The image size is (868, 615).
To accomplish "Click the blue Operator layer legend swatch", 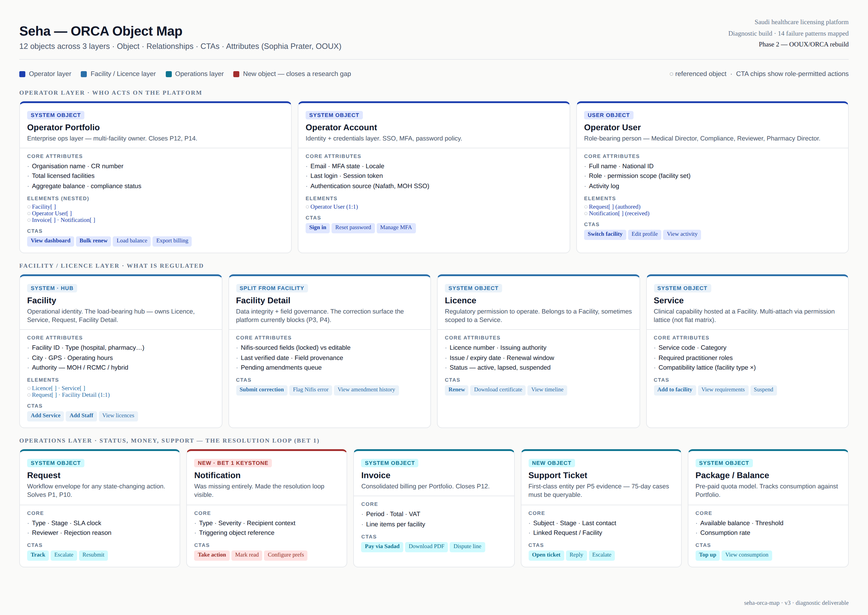I will coord(22,74).
